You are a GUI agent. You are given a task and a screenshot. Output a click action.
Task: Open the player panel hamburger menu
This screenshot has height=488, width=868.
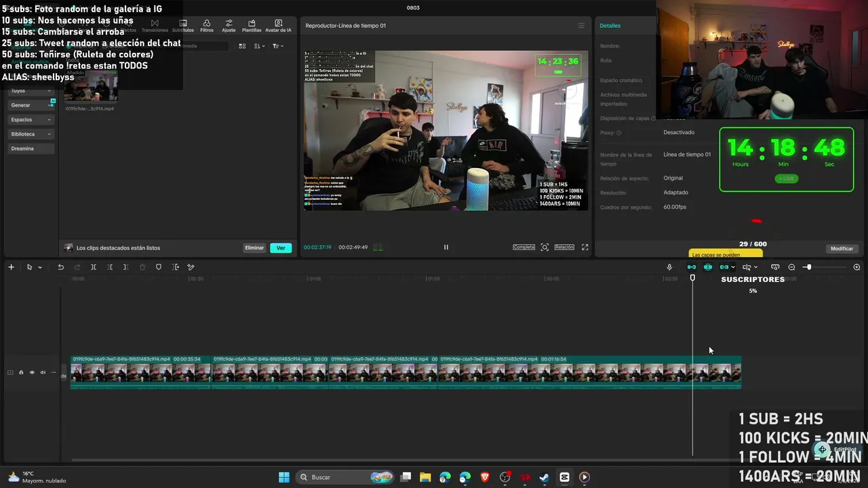pyautogui.click(x=581, y=26)
